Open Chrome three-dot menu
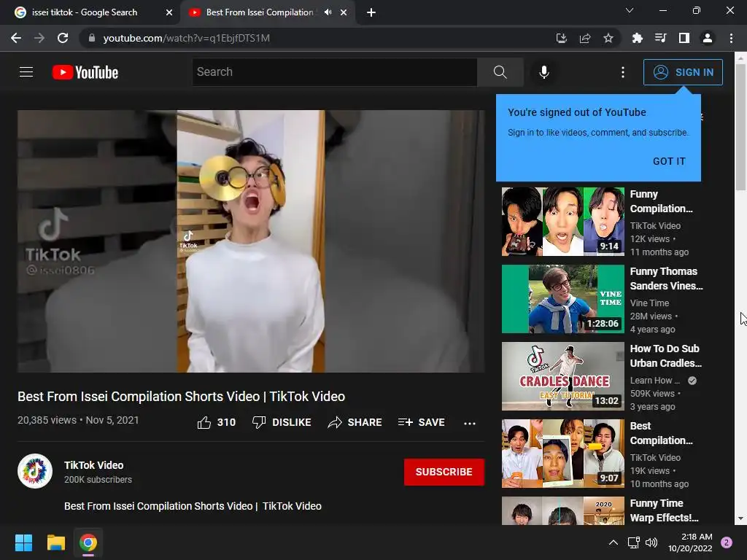 pos(731,38)
